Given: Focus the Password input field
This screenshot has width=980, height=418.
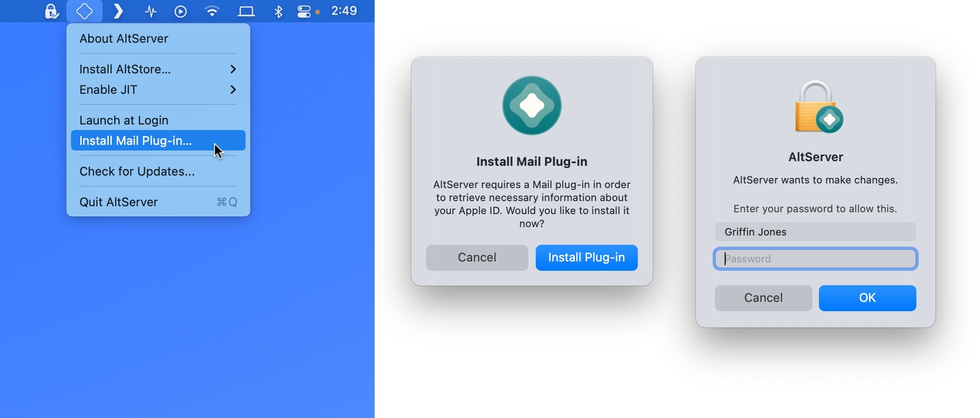Looking at the screenshot, I should (815, 259).
